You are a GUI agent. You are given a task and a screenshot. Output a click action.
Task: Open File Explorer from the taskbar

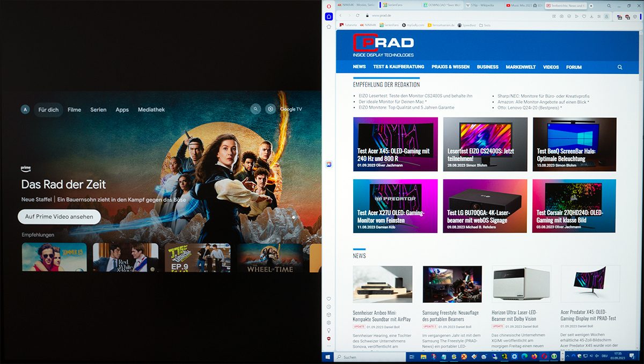click(x=423, y=357)
